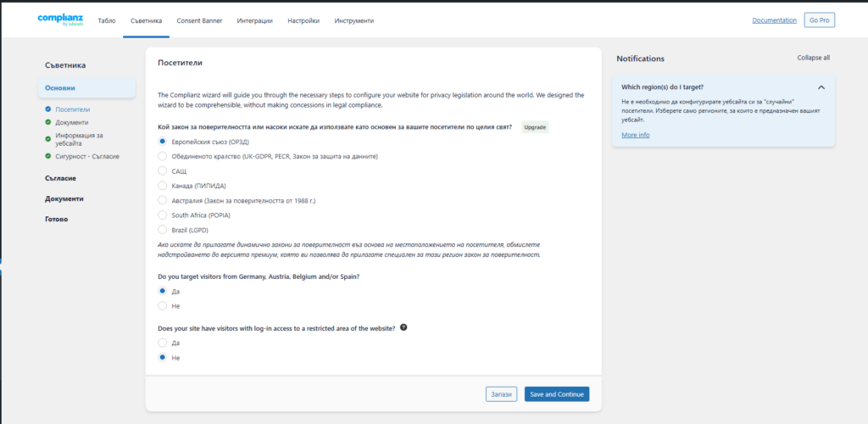Click the Запази button

[x=502, y=394]
